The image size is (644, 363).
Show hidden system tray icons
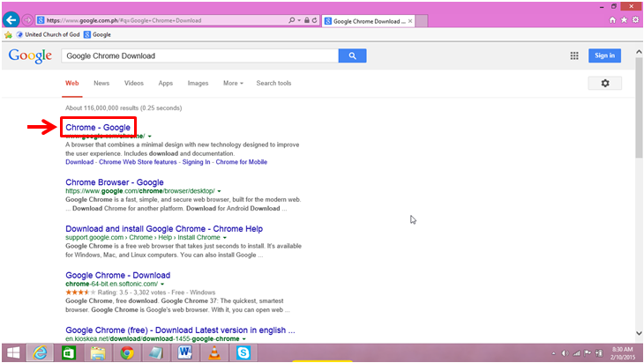pyautogui.click(x=554, y=353)
